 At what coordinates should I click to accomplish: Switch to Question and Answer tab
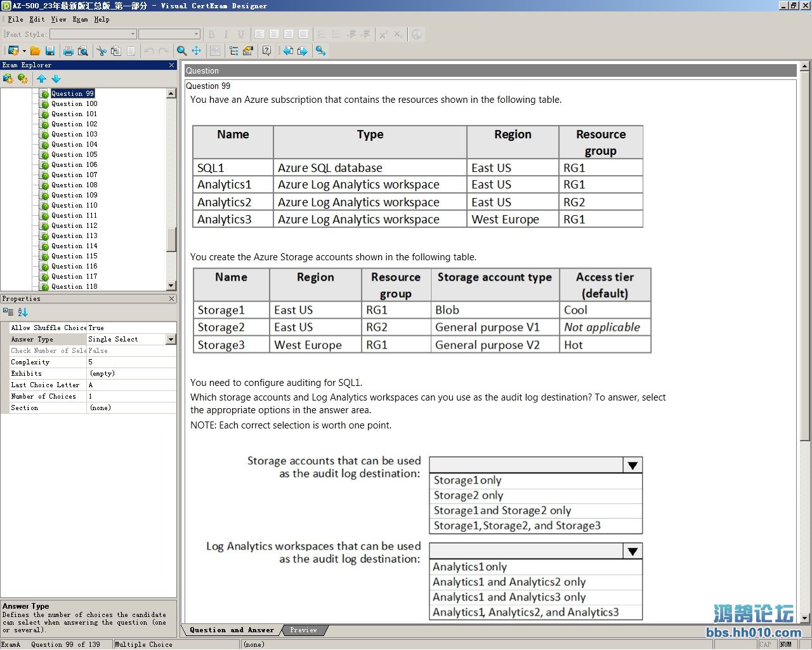[x=232, y=630]
